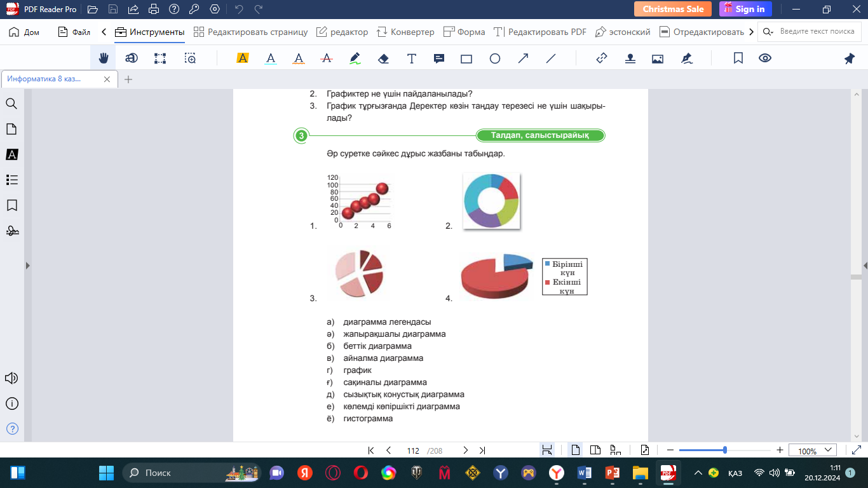Click the Christmas Sale button
This screenshot has width=868, height=488.
click(x=673, y=9)
